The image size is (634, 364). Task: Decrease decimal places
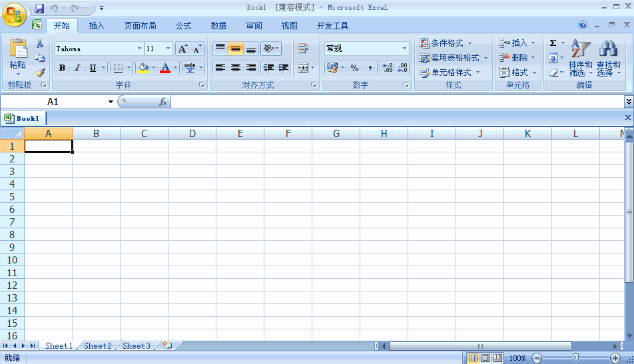[x=402, y=68]
